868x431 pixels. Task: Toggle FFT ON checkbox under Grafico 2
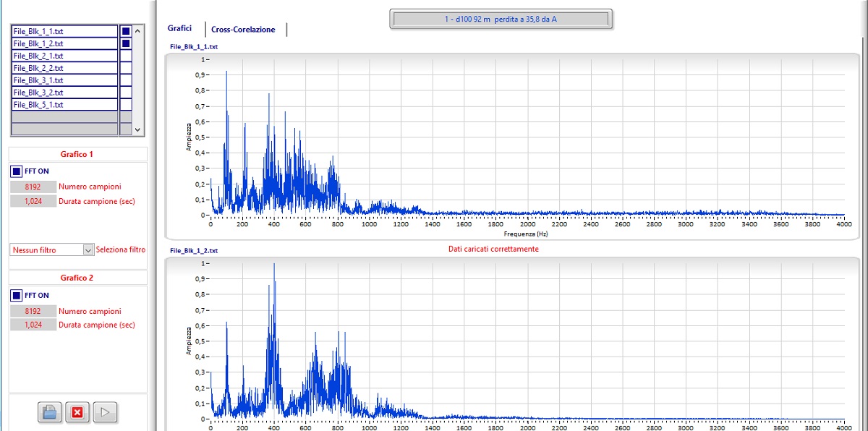[17, 295]
